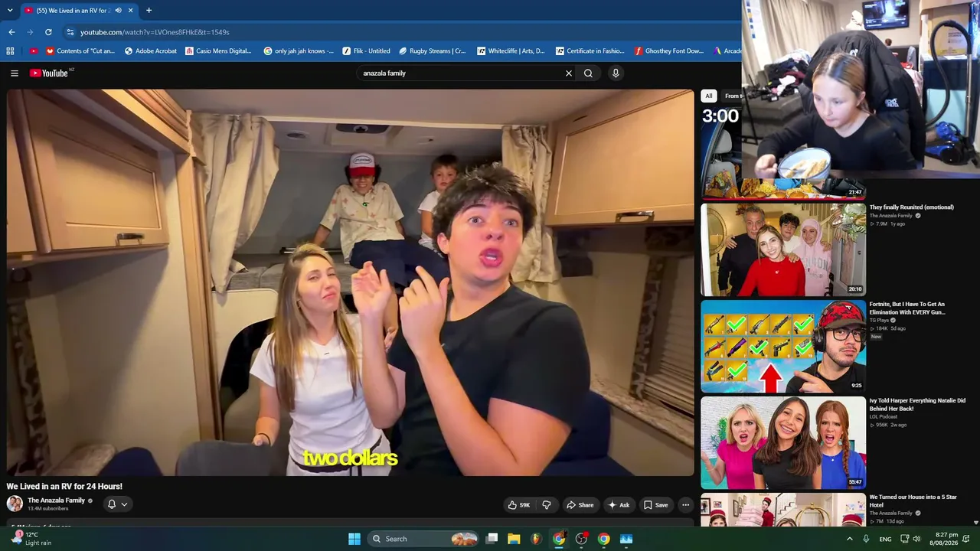Expand the notification bell dropdown

(x=117, y=504)
